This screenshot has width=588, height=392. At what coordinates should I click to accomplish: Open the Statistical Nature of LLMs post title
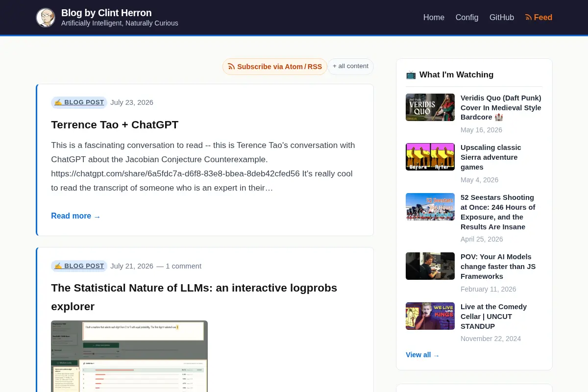tap(194, 297)
